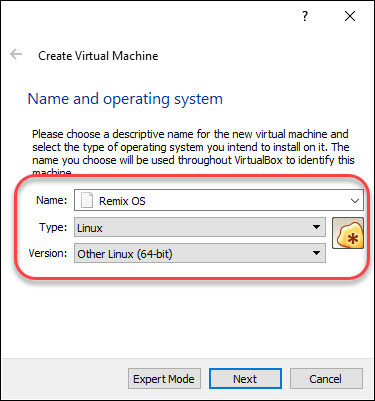Switch to Expert Mode
The height and width of the screenshot is (401, 375).
click(164, 379)
